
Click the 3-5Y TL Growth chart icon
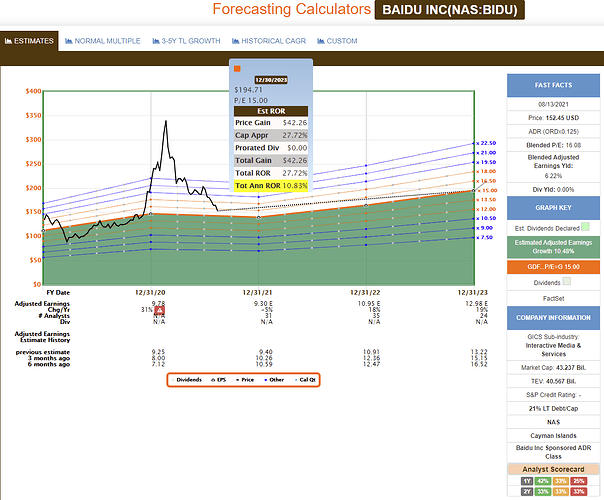pos(156,41)
